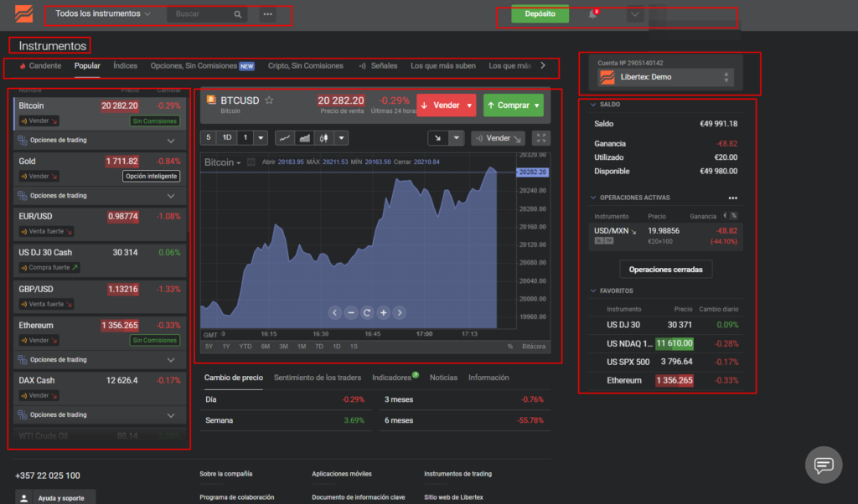
Task: Collapse the FAVORITOS section
Action: (x=612, y=291)
